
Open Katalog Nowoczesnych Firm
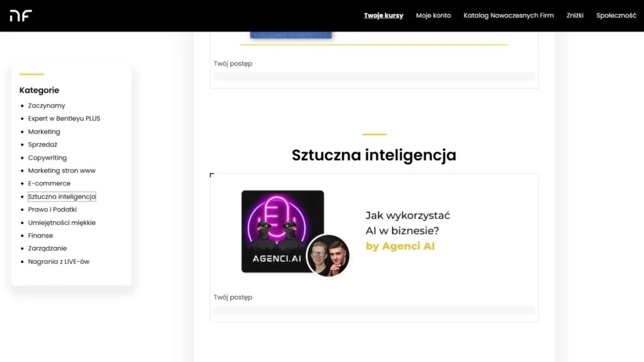(x=508, y=16)
